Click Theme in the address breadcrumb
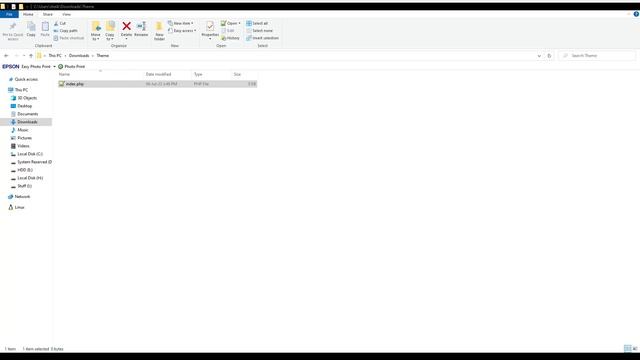Viewport: 640px width, 360px height. click(102, 56)
